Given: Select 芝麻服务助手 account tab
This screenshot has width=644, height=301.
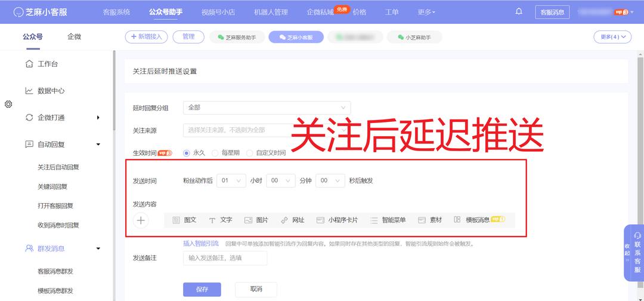Looking at the screenshot, I should pyautogui.click(x=237, y=37).
